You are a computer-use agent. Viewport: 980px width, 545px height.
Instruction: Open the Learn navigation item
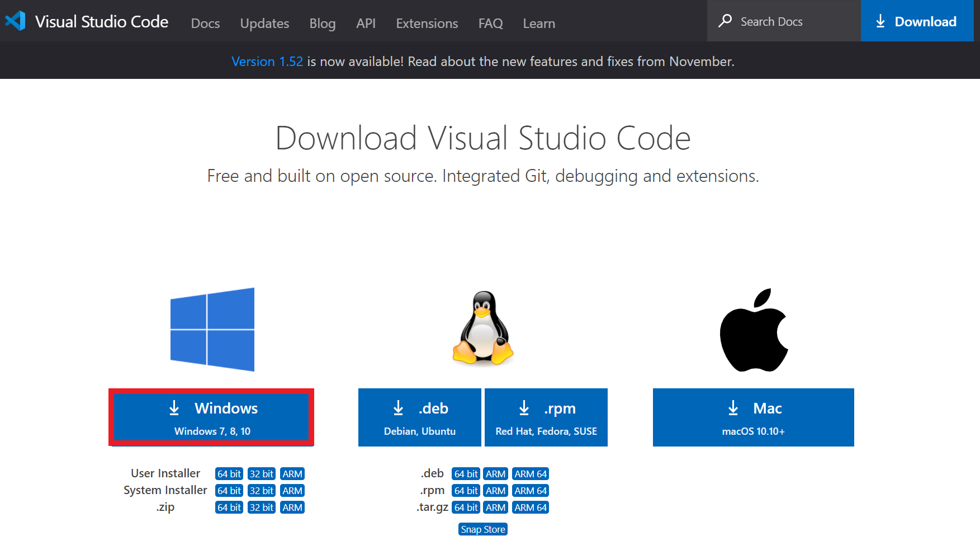pyautogui.click(x=539, y=24)
